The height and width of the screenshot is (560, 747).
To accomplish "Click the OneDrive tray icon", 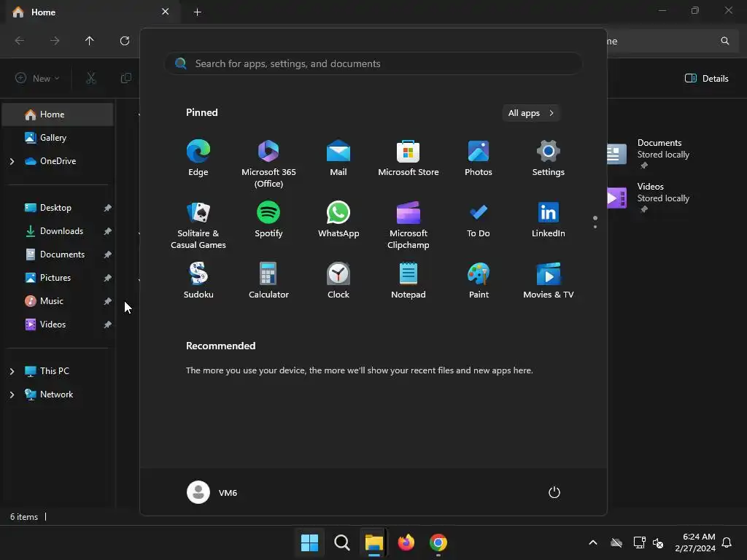I will [x=616, y=542].
